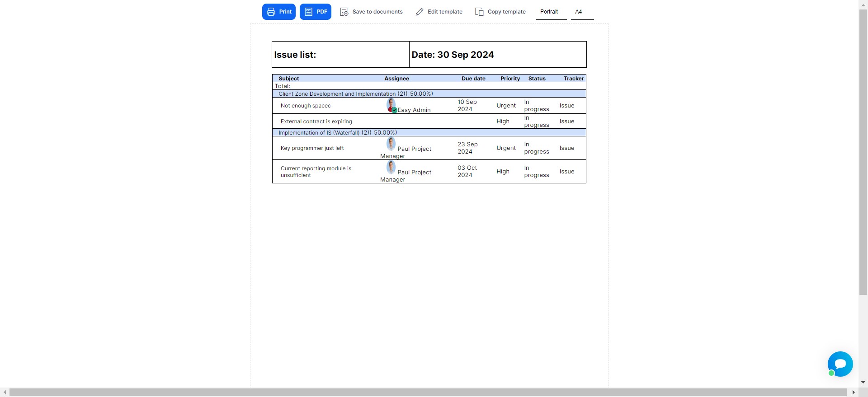Click Implementation of IS (Waterfall) group row
Viewport: 868px width, 397px height.
pyautogui.click(x=337, y=133)
